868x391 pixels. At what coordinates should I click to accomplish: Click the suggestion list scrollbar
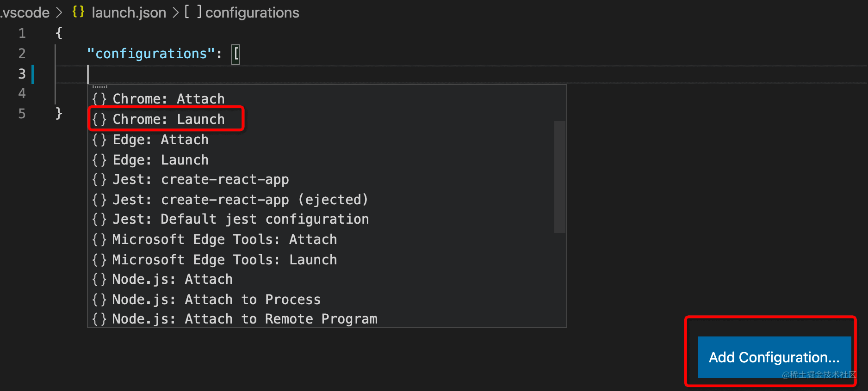(560, 177)
